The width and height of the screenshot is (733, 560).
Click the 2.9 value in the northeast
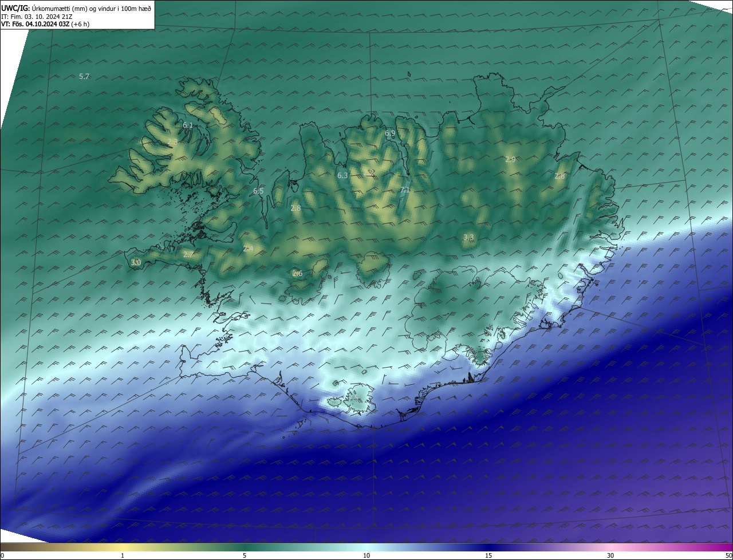510,160
